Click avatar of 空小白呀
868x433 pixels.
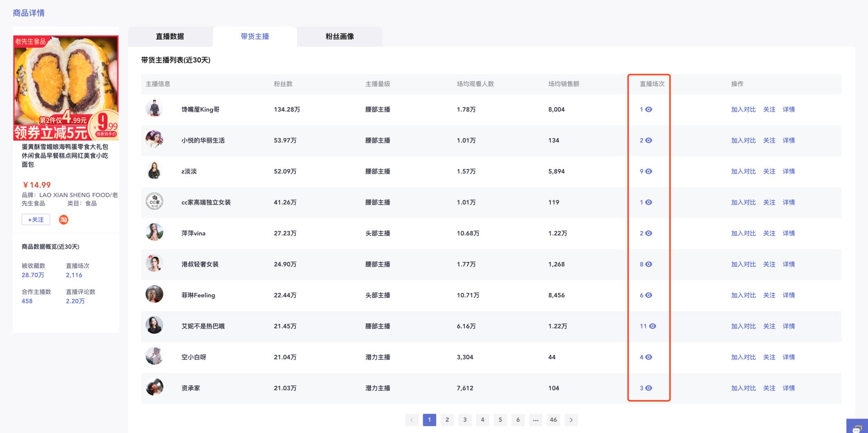(x=154, y=356)
